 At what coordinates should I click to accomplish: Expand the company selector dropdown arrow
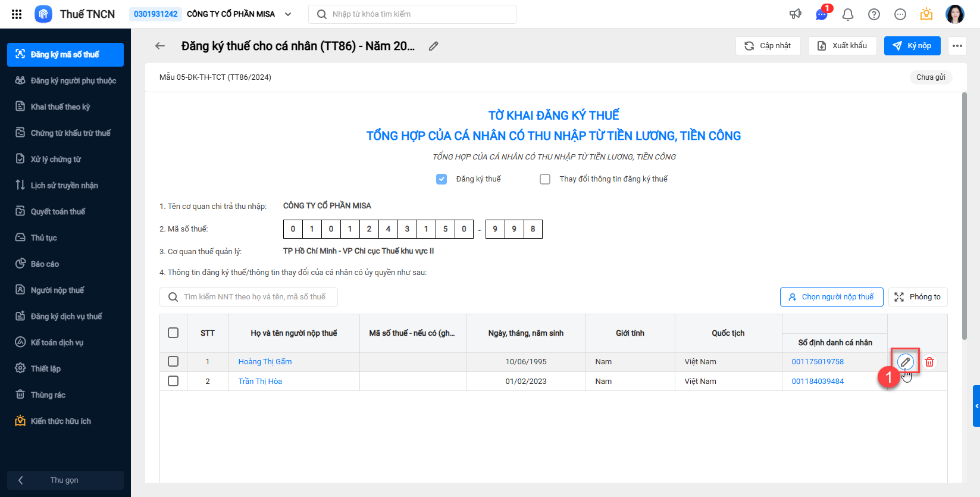288,14
